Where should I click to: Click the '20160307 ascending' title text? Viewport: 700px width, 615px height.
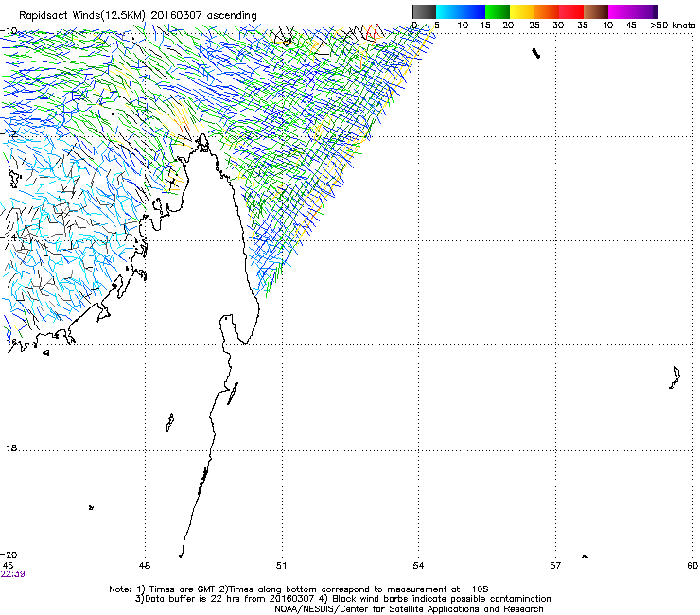[204, 16]
